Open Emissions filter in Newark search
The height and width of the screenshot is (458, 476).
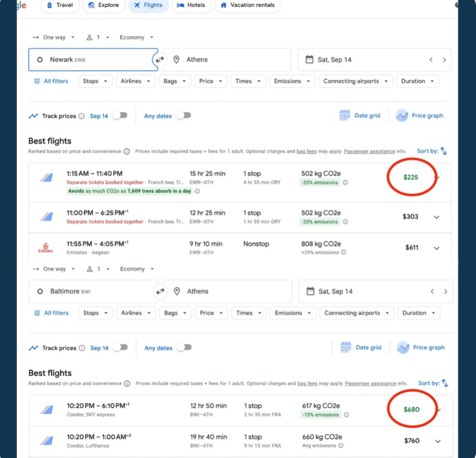click(x=292, y=81)
